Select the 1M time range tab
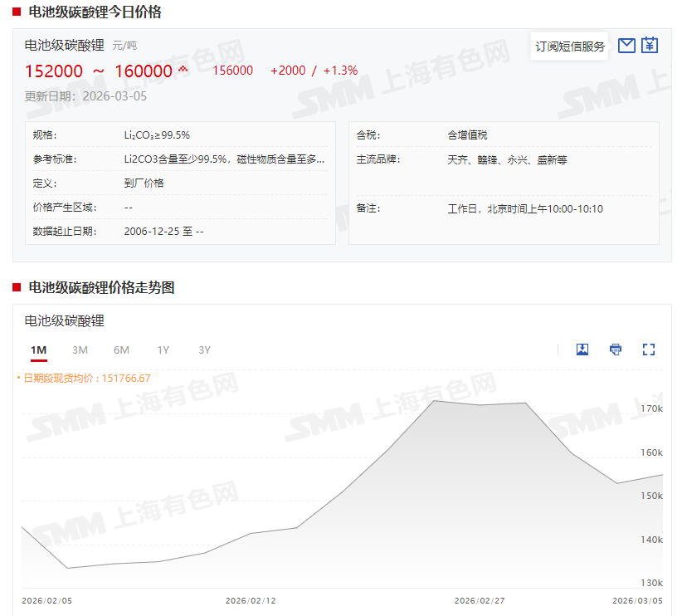 (x=38, y=350)
